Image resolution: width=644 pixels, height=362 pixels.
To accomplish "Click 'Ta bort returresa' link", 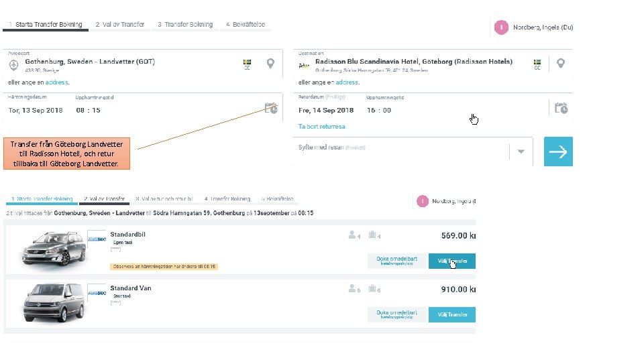I will [x=322, y=126].
